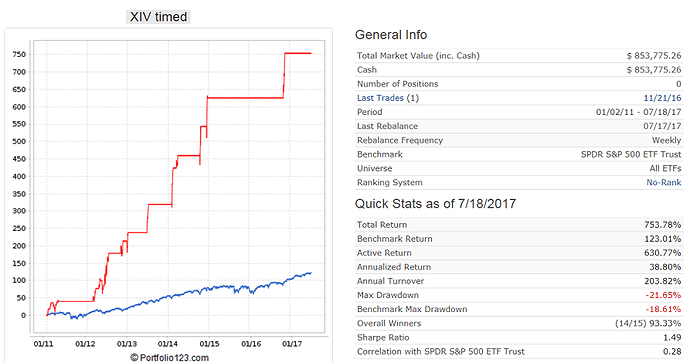Image resolution: width=690 pixels, height=363 pixels.
Task: Select the Total Return 753.78% value
Action: [662, 224]
